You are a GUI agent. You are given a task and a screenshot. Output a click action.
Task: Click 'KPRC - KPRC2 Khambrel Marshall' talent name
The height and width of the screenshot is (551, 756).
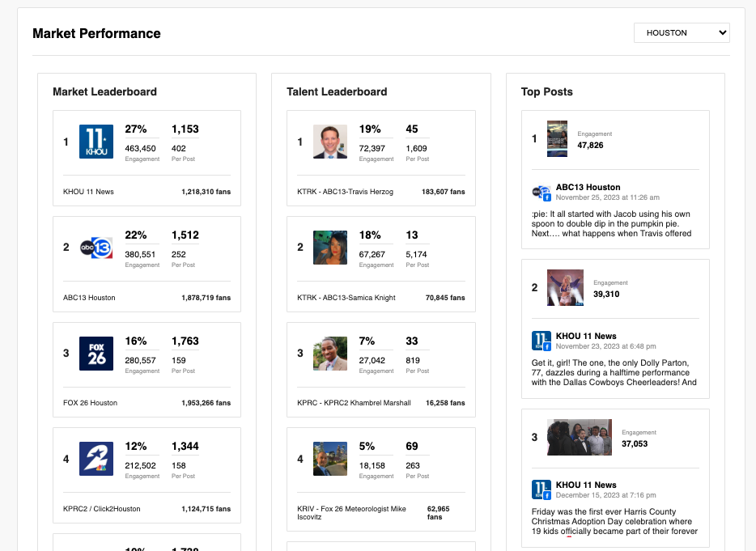click(355, 403)
